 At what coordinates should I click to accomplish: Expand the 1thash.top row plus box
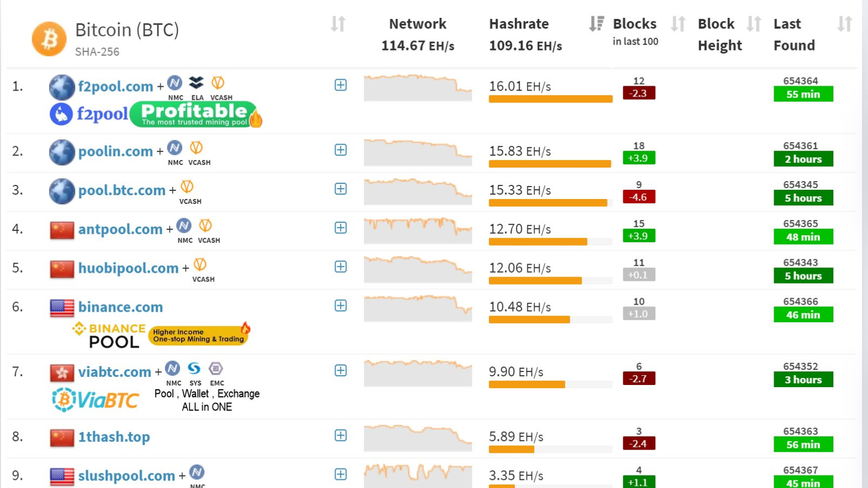tap(341, 435)
